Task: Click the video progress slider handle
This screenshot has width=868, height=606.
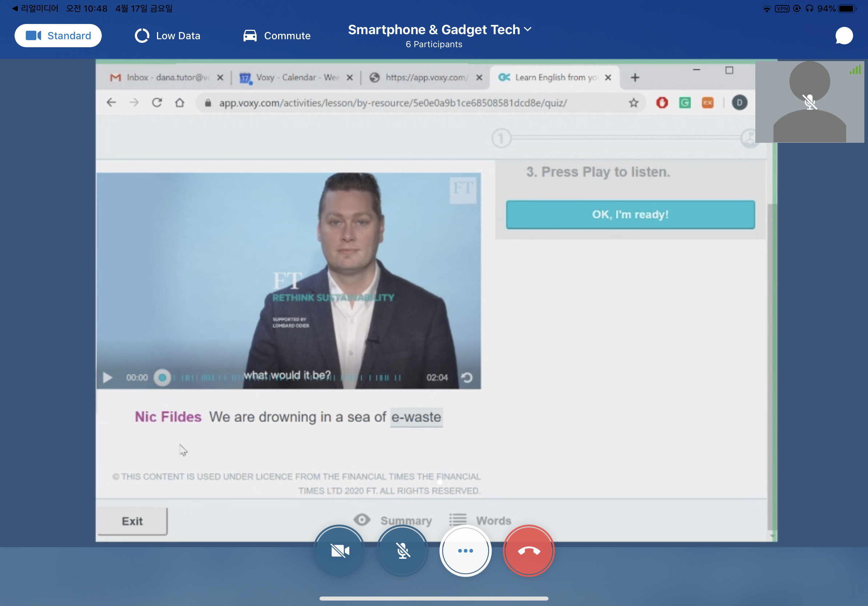Action: point(162,377)
